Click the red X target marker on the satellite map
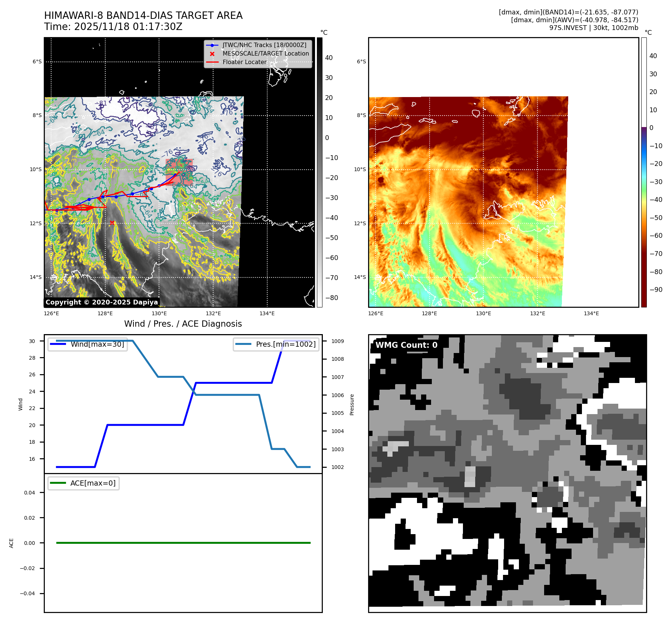Image resolution: width=672 pixels, height=626 pixels. [112, 223]
